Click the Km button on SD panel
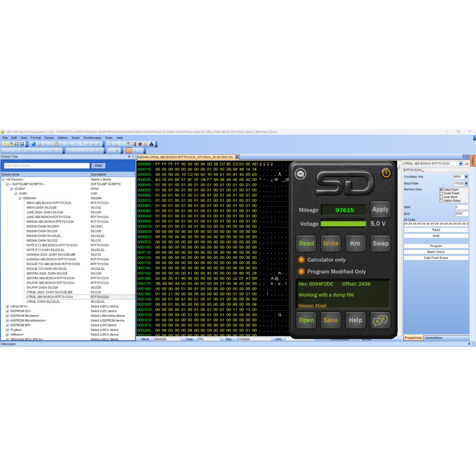This screenshot has height=476, width=476. point(355,243)
